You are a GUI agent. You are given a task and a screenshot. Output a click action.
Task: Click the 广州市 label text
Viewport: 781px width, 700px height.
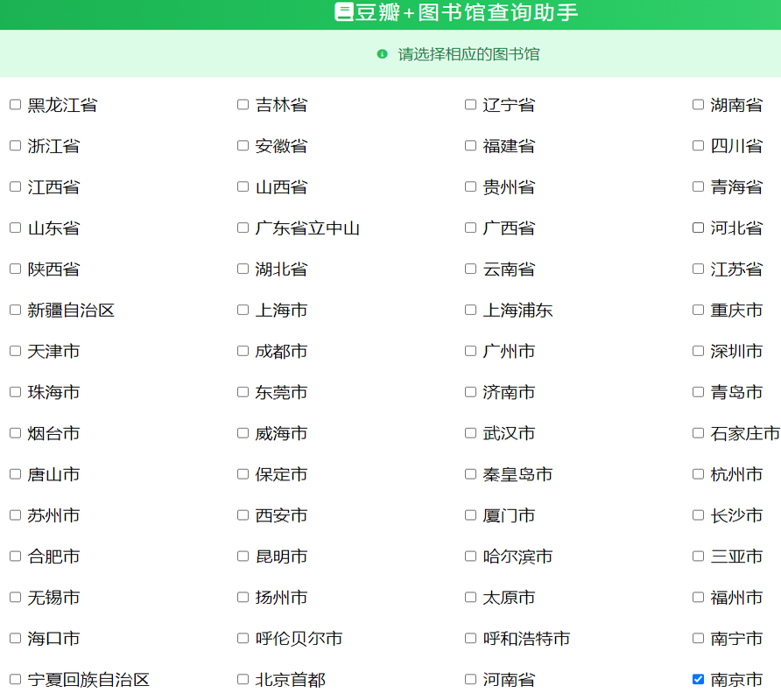[x=509, y=352]
